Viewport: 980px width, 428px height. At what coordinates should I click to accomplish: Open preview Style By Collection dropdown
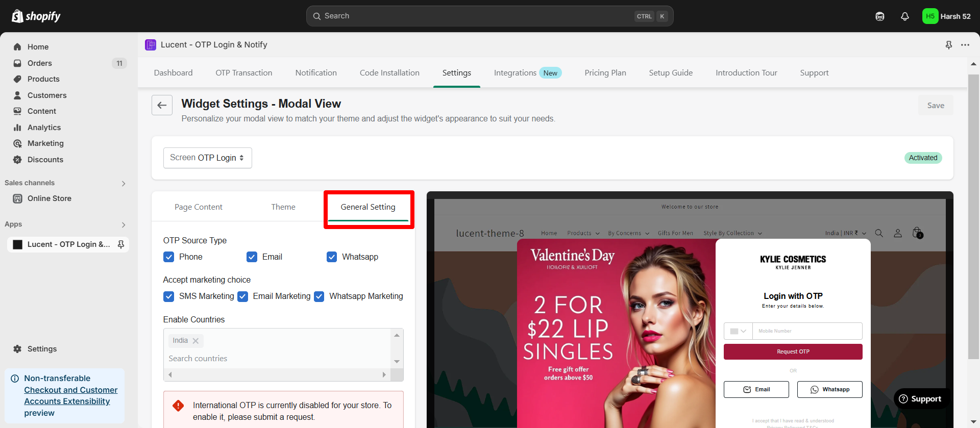pyautogui.click(x=732, y=234)
